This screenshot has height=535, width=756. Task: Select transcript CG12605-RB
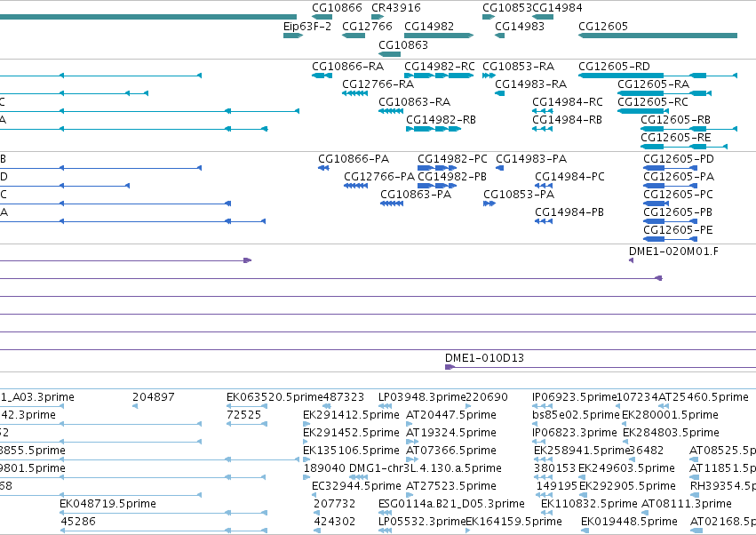coord(675,120)
